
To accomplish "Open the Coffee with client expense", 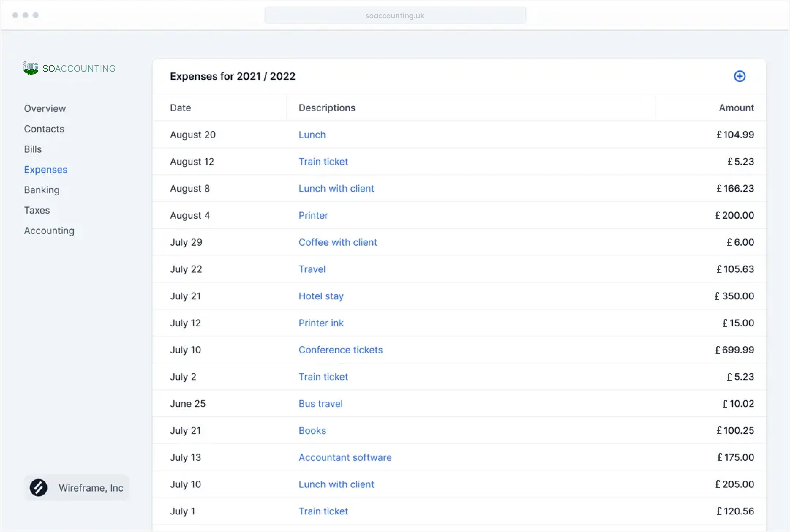I will tap(337, 242).
